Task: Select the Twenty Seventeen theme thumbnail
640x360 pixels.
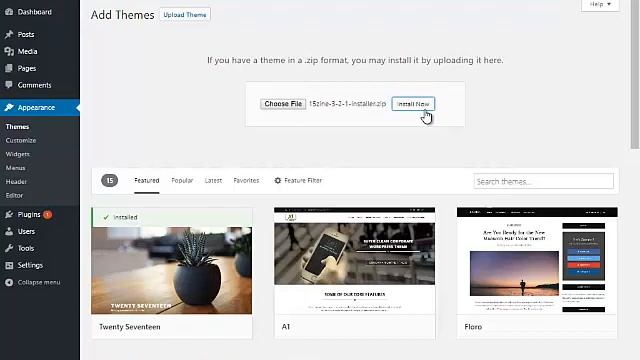Action: pos(172,270)
